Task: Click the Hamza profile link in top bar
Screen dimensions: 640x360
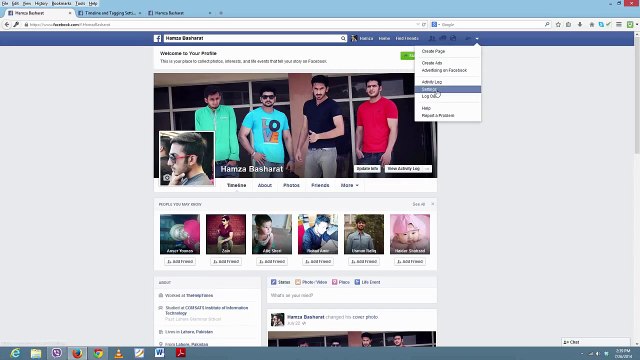Action: 362,38
